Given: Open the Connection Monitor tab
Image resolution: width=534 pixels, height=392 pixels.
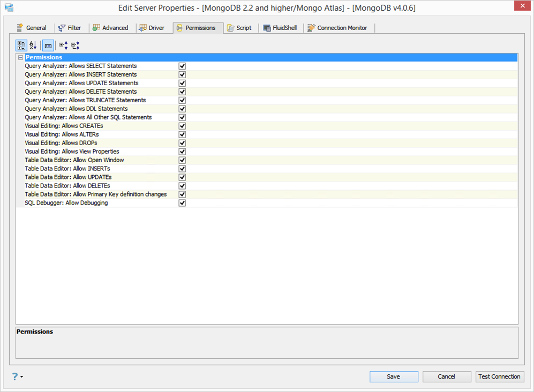Looking at the screenshot, I should click(337, 28).
